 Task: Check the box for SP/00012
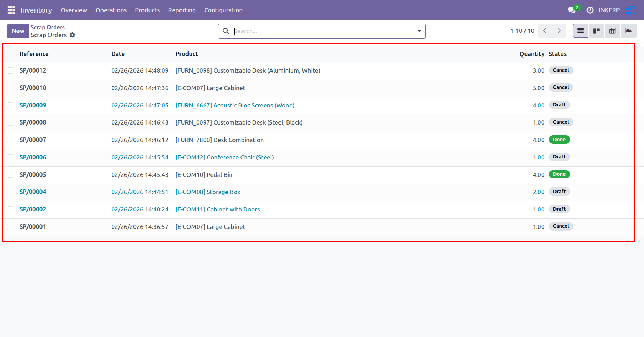pyautogui.click(x=10, y=70)
